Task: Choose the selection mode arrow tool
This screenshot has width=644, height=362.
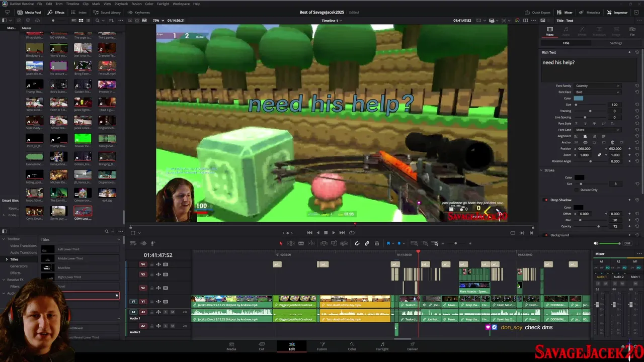Action: click(x=281, y=243)
